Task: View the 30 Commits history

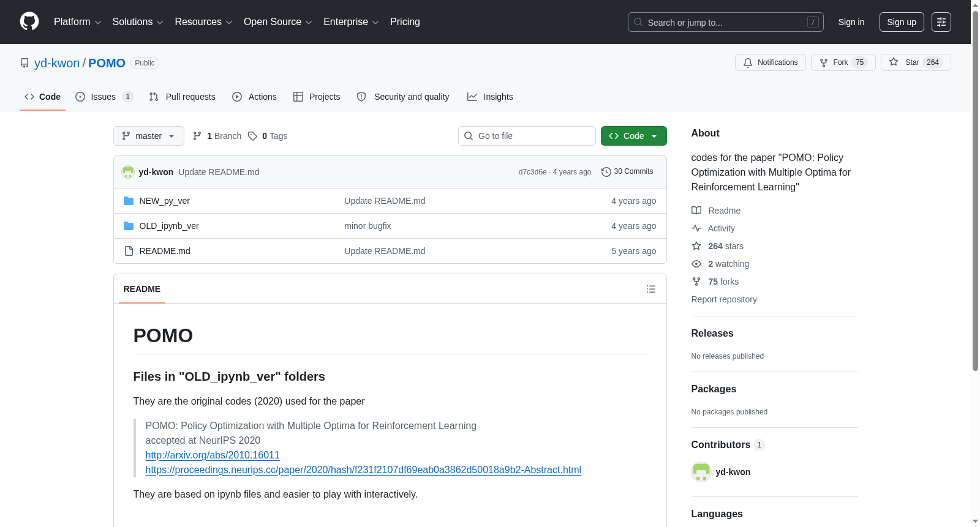Action: point(628,172)
